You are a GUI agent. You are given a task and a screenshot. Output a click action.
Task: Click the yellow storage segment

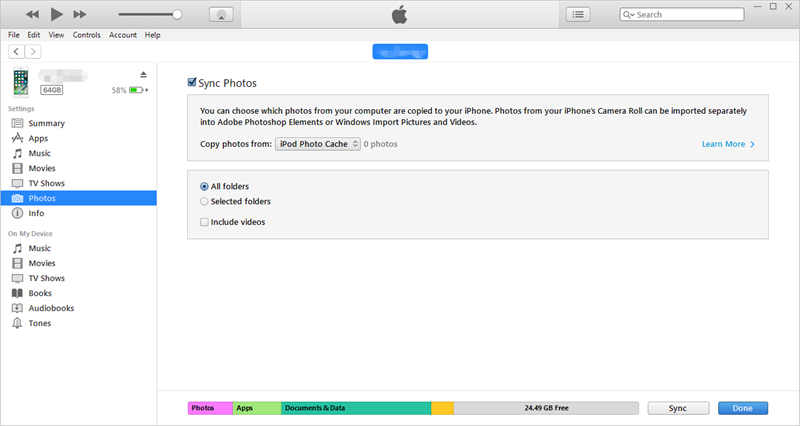pos(442,408)
